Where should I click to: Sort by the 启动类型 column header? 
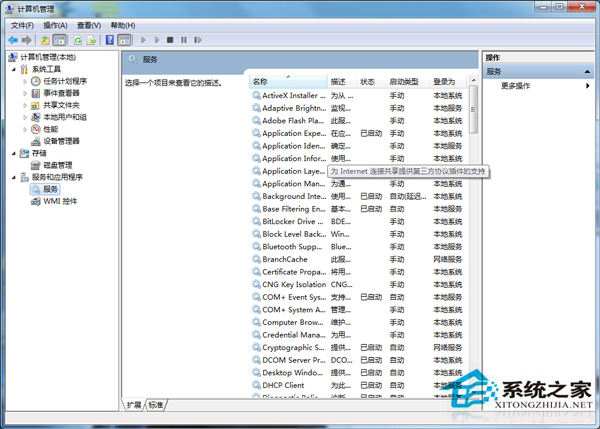click(408, 82)
